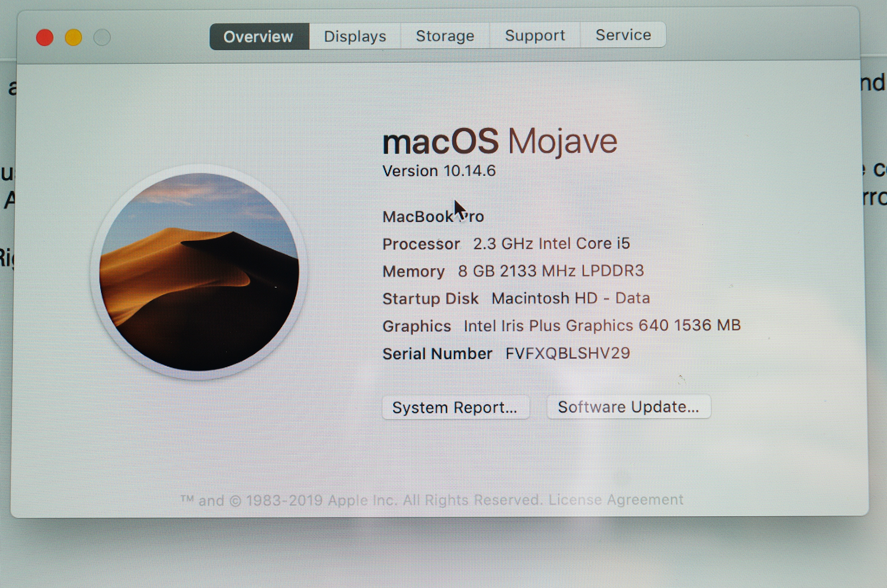Switch to the Overview tab
This screenshot has width=887, height=588.
[x=259, y=36]
